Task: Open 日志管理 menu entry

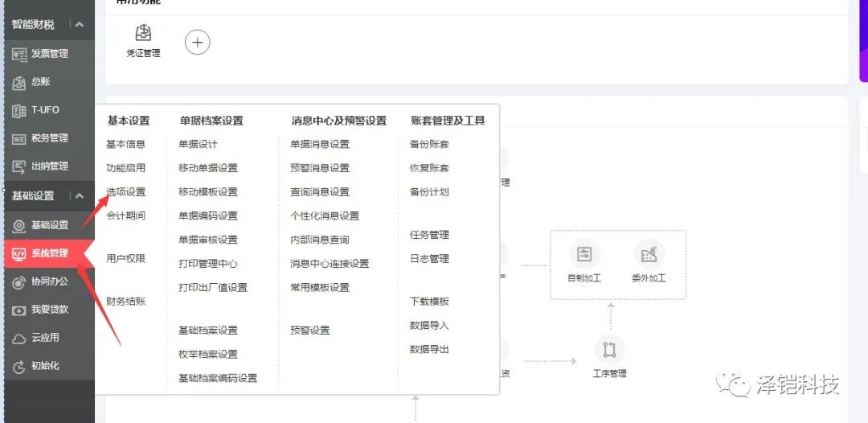Action: point(429,259)
